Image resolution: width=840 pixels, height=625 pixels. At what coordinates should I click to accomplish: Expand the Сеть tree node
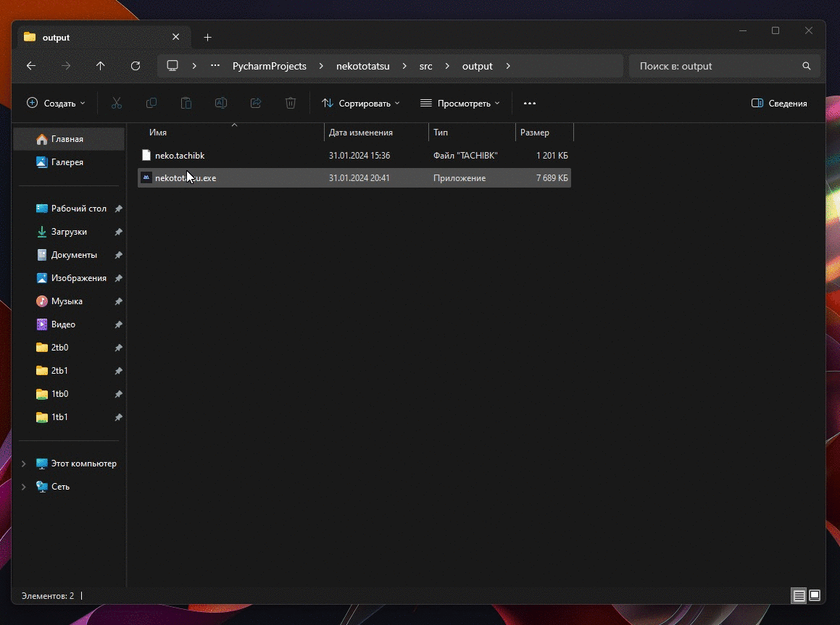coord(24,487)
